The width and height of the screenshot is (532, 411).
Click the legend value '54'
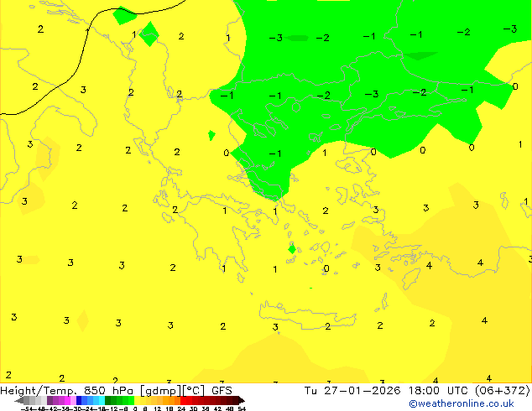pos(242,409)
